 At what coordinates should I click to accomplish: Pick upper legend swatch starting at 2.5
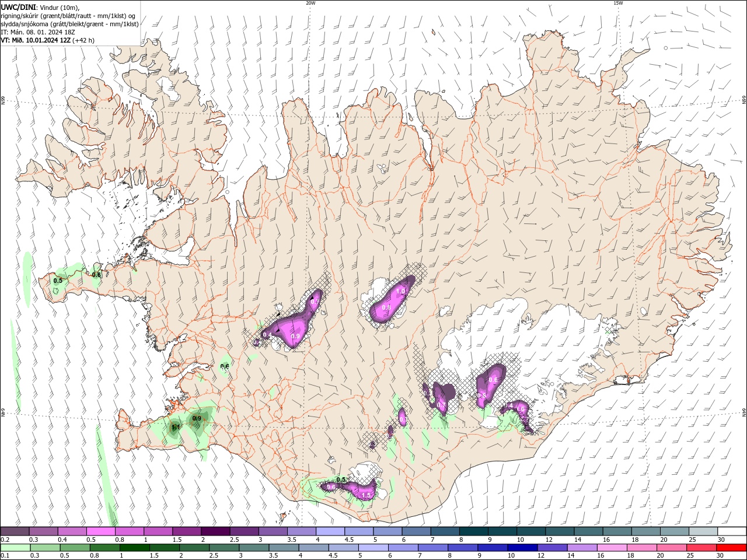(244, 531)
